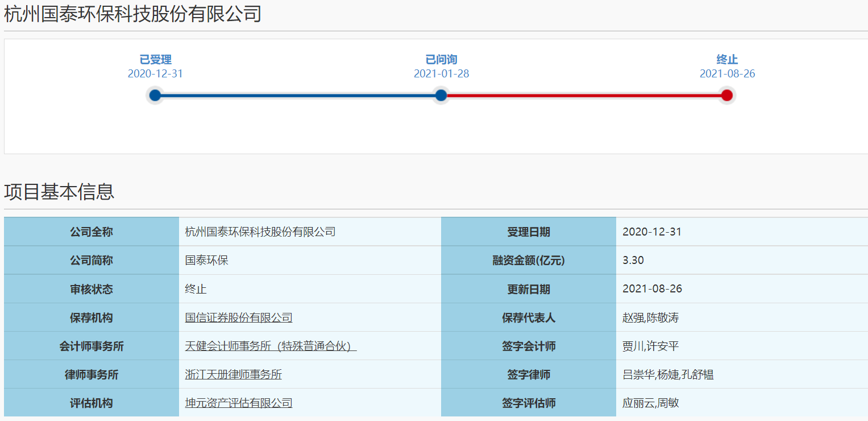This screenshot has width=868, height=421.
Task: Click the 2020-12-31 value in 受理日期 row
Action: click(x=652, y=232)
